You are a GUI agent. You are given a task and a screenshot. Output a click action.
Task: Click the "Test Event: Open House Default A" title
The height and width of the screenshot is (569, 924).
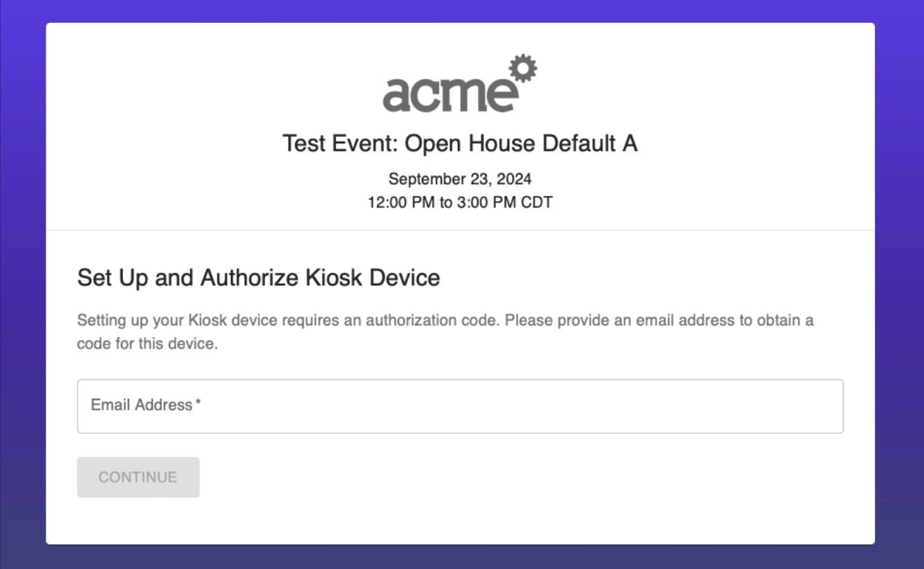(460, 143)
